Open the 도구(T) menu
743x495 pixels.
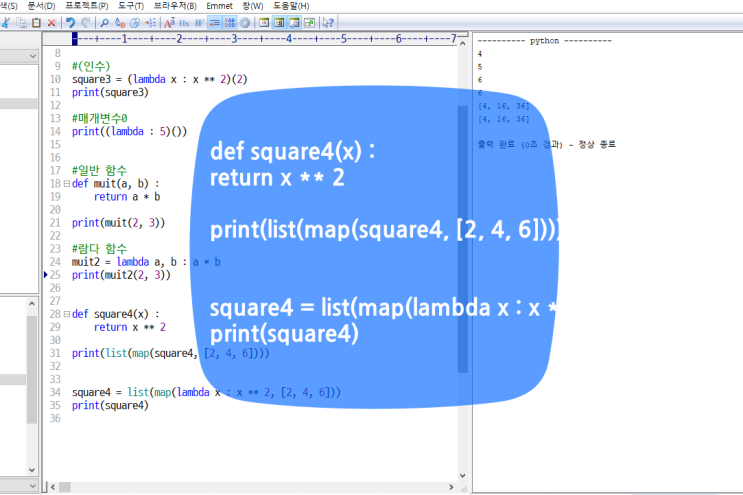(131, 6)
